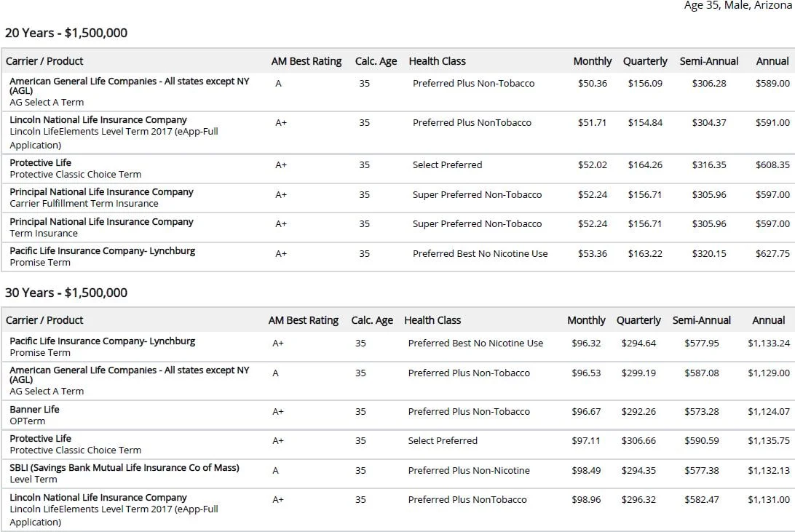Image resolution: width=795 pixels, height=532 pixels.
Task: Click $50.36 monthly premium
Action: pos(592,83)
